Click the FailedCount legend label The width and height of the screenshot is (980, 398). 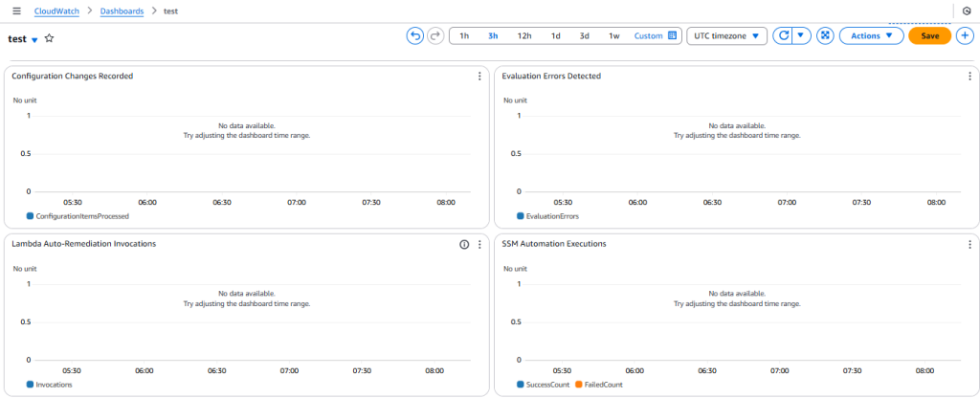tap(603, 385)
